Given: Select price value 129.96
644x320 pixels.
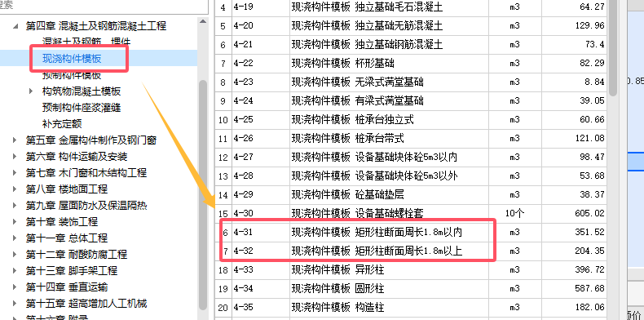Looking at the screenshot, I should [574, 26].
